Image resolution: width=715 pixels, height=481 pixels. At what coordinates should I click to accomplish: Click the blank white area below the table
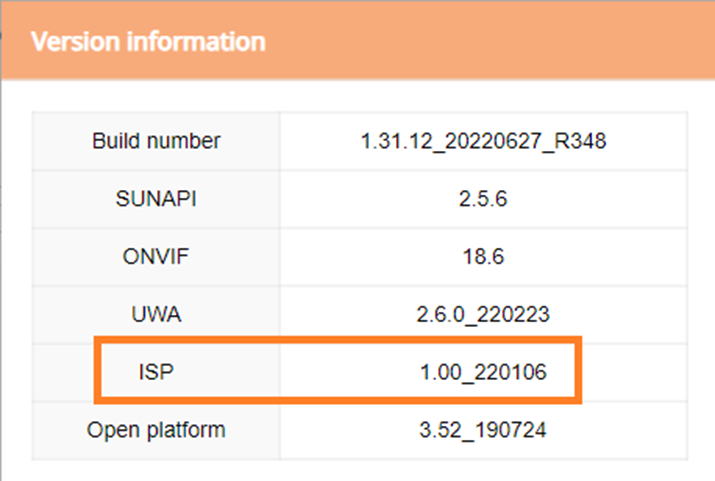(360, 470)
